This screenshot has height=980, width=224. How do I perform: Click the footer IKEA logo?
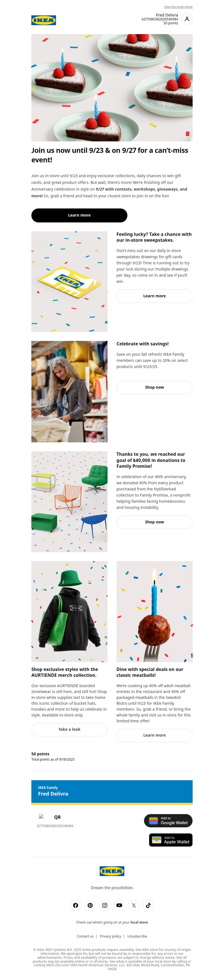point(112,871)
